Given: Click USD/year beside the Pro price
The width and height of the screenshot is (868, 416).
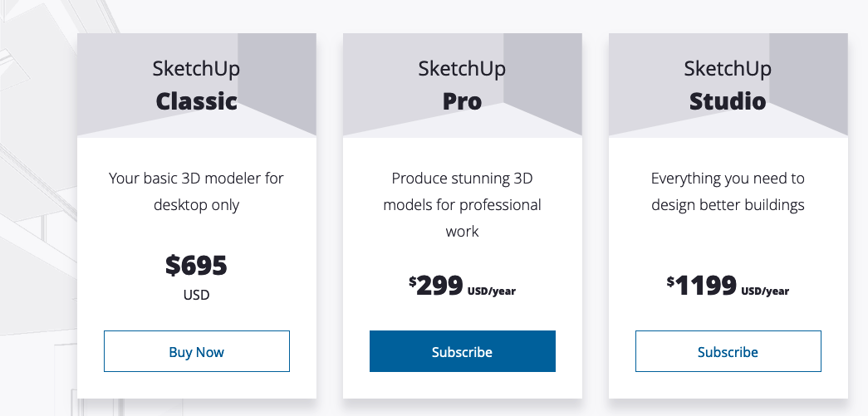Looking at the screenshot, I should (x=492, y=291).
